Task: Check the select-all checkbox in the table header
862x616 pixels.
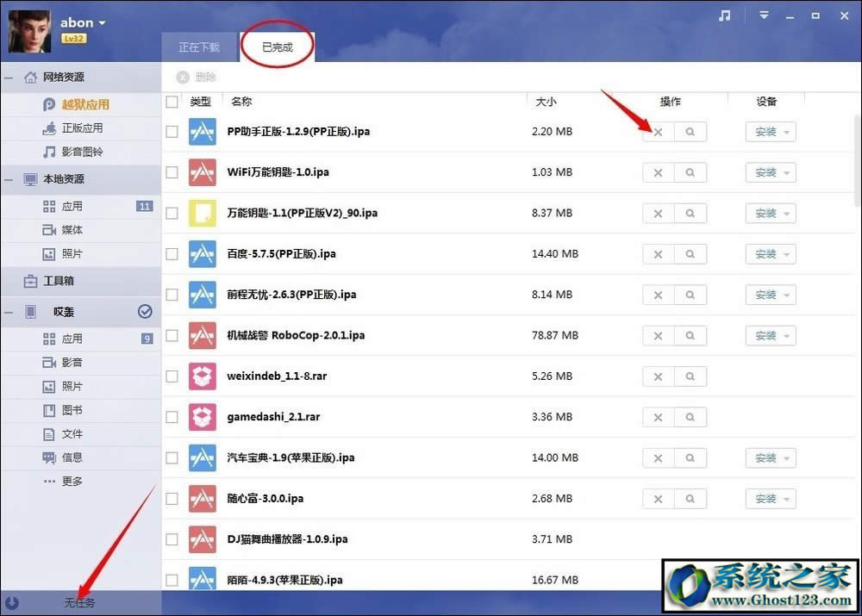Action: pos(172,102)
